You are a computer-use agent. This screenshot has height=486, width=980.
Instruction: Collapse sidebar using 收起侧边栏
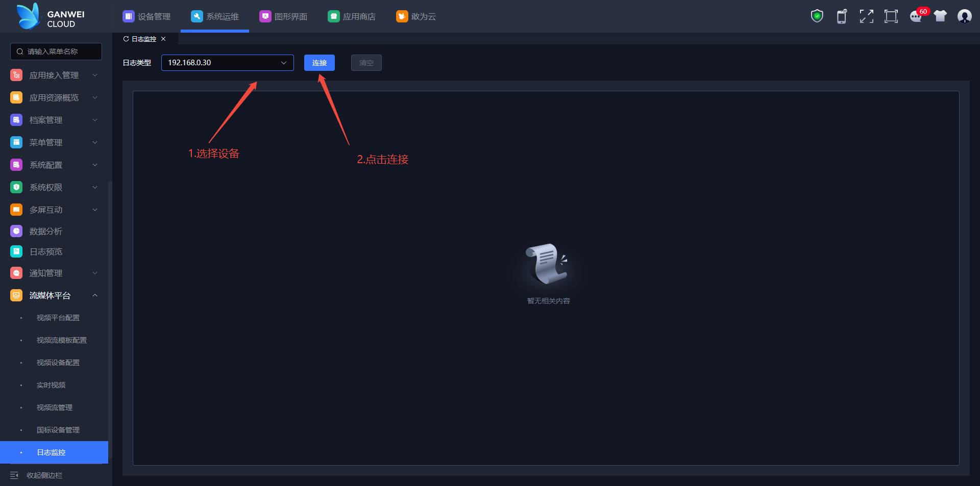[36, 475]
